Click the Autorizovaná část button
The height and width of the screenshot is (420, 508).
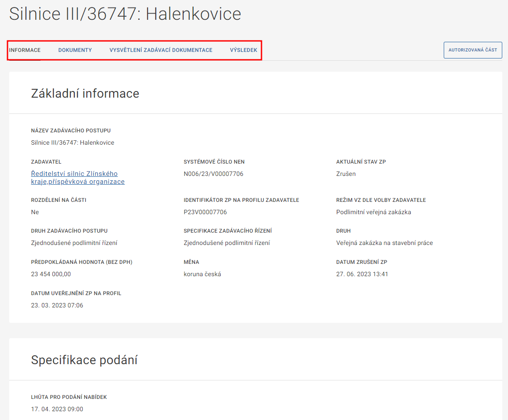(473, 50)
